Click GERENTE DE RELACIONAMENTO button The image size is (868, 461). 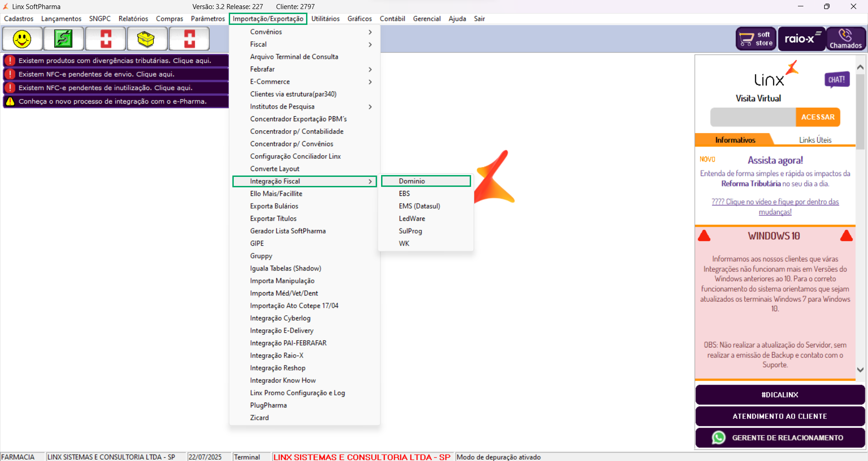pos(780,437)
